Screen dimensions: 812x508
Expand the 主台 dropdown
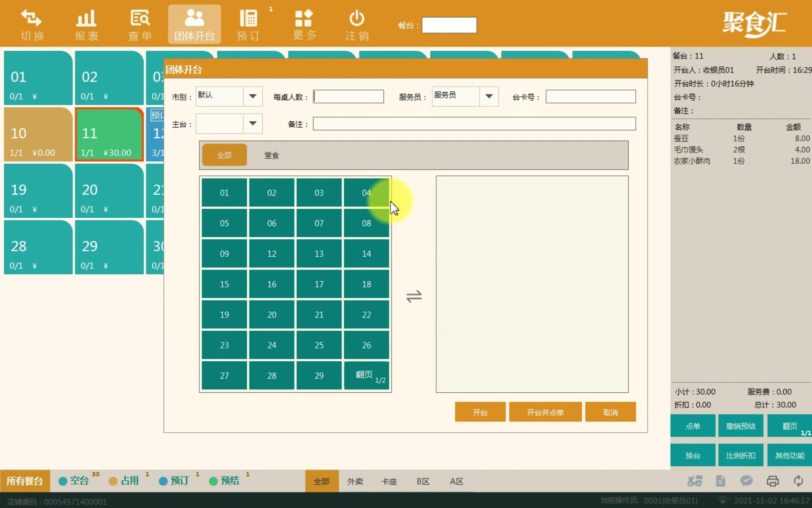(x=253, y=124)
